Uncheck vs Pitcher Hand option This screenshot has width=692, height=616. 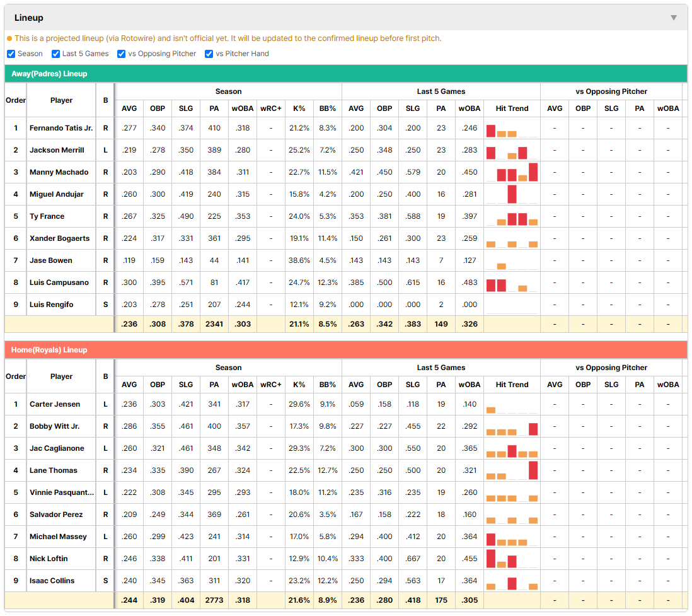[209, 54]
